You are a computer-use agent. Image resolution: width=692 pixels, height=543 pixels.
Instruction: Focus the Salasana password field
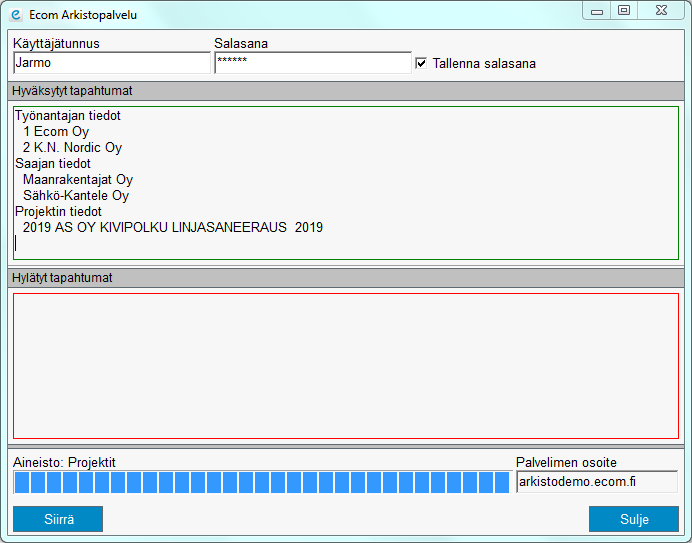pyautogui.click(x=313, y=63)
